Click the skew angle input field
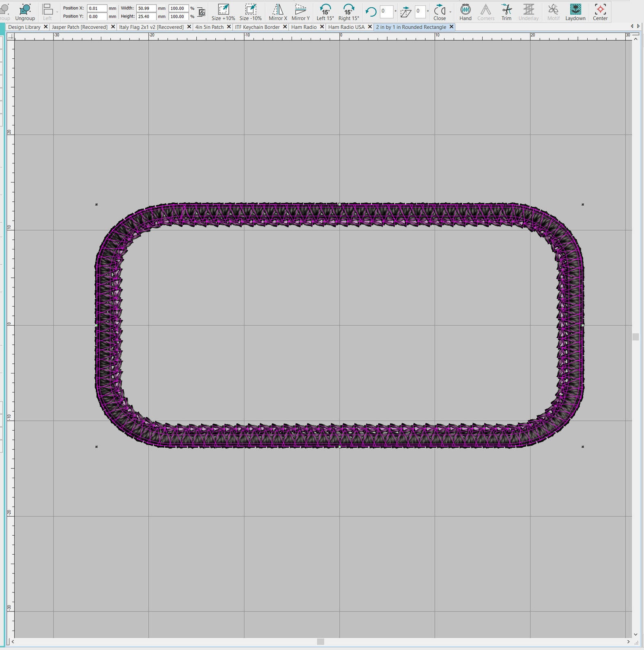Viewport: 644px width, 650px height. click(x=420, y=12)
